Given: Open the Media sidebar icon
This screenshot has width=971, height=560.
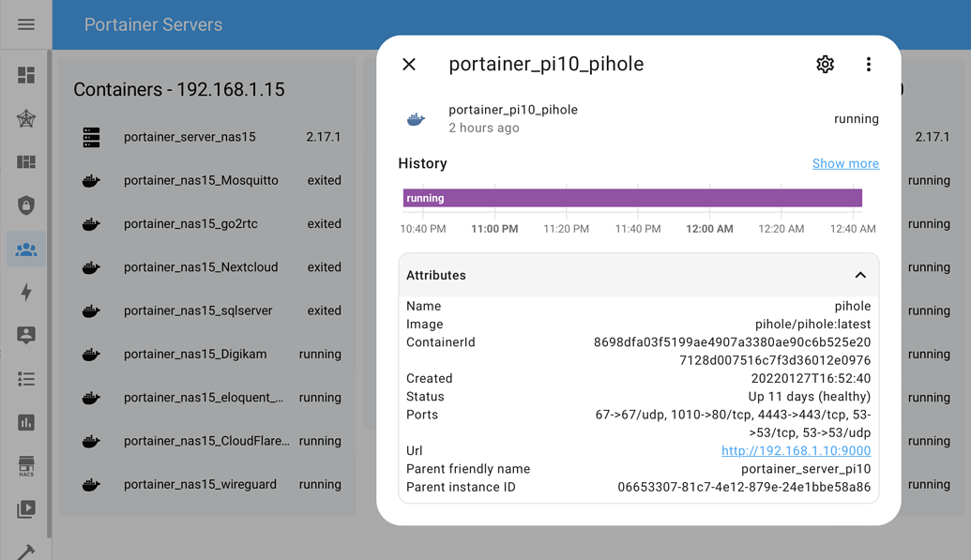Looking at the screenshot, I should 24,508.
